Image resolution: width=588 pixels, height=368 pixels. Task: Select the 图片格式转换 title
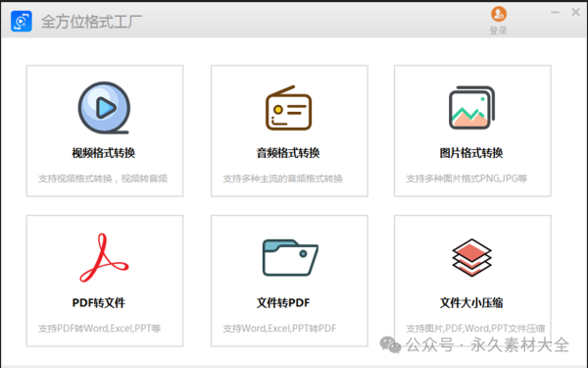471,153
